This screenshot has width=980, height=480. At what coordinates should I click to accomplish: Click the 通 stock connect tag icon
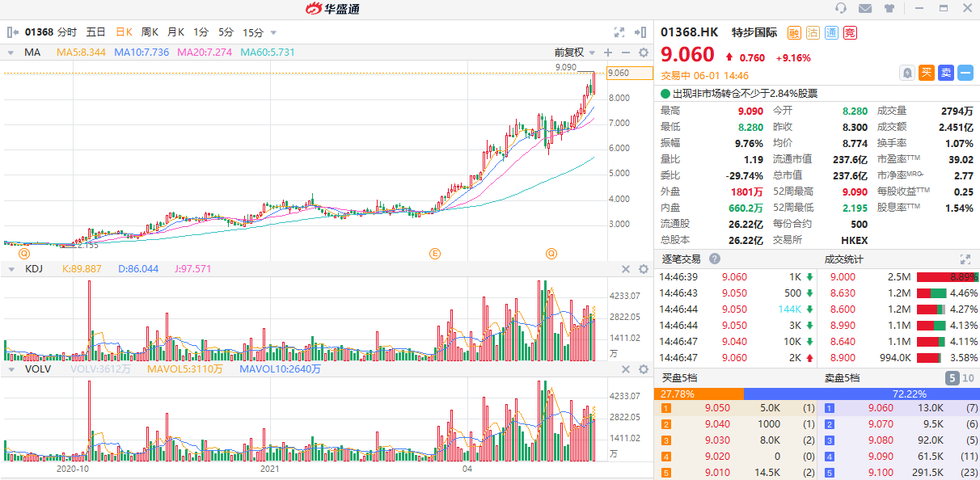(831, 33)
